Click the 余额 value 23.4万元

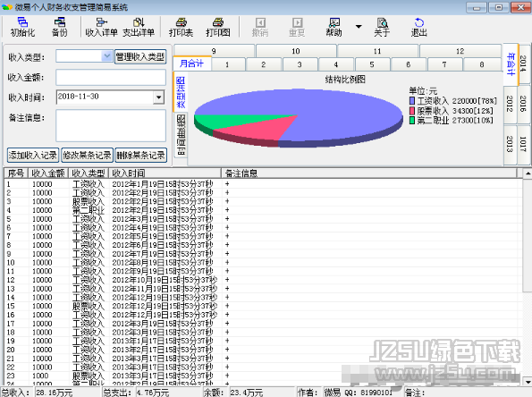[246, 393]
